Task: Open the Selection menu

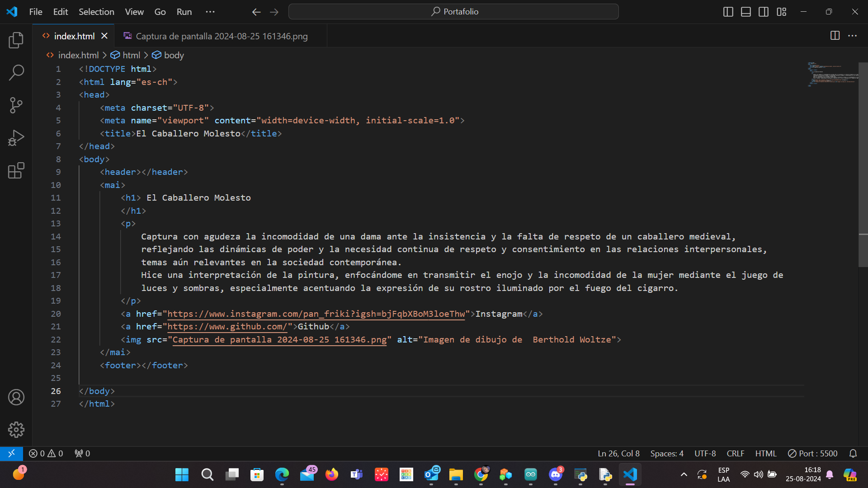Action: pos(96,12)
